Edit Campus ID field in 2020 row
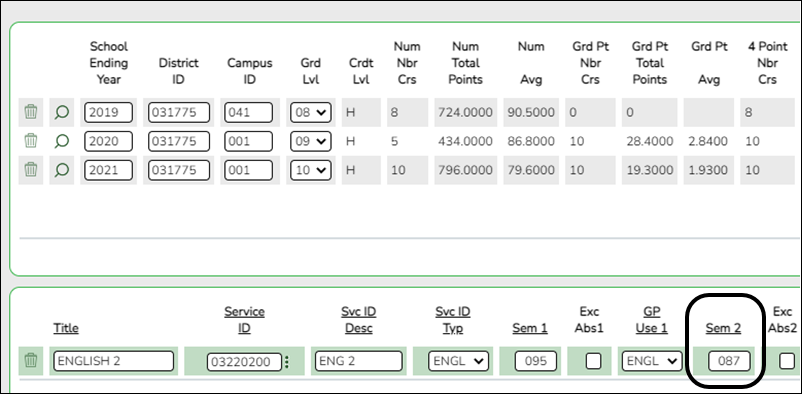The width and height of the screenshot is (802, 394). pos(249,141)
